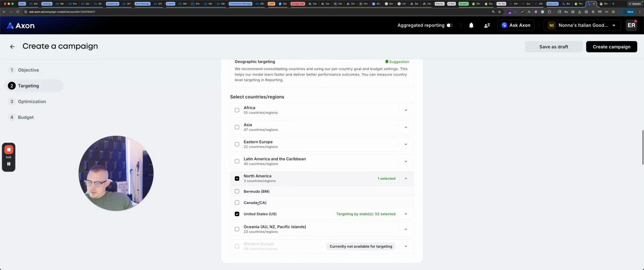Reload the page in browser
Screen dimensions: 644x270
17,12
